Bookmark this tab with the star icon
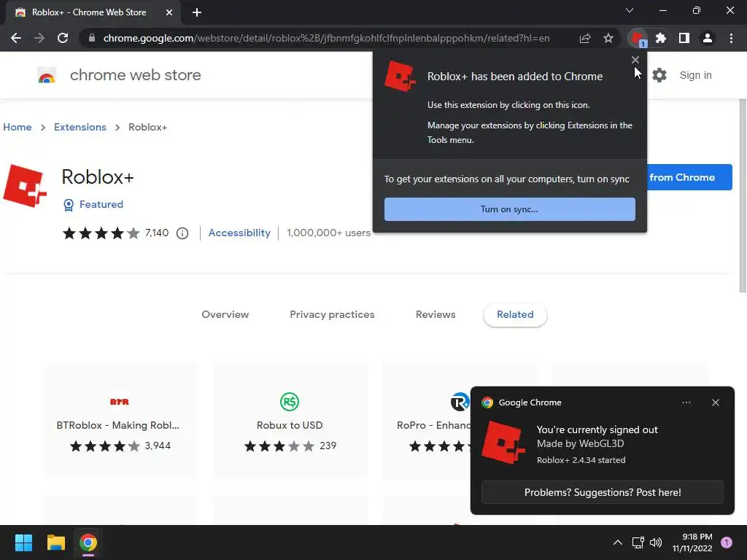Screen dimensions: 747x560 click(x=608, y=38)
